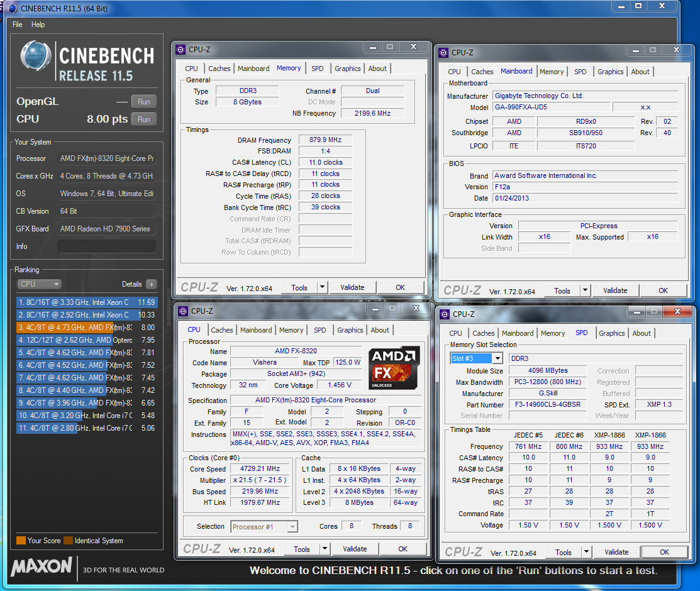Click CPU-Z icon in Memory window title bar

click(x=181, y=50)
